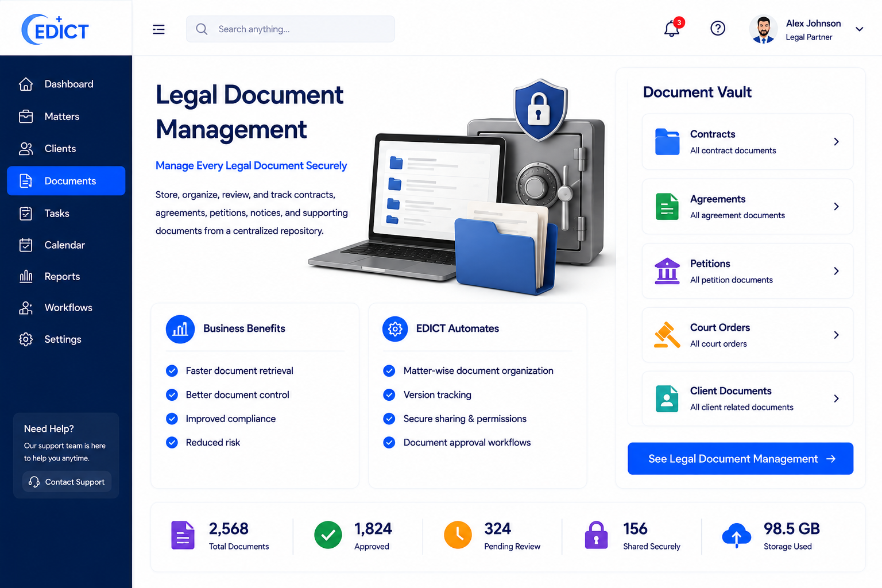Expand the Alex Johnson user menu arrow

860,29
